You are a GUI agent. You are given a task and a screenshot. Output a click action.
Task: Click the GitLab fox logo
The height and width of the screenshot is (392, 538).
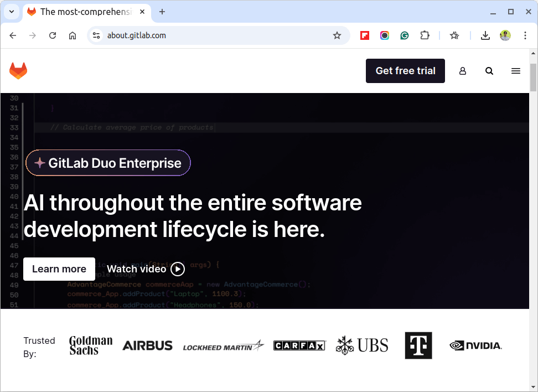click(x=18, y=71)
